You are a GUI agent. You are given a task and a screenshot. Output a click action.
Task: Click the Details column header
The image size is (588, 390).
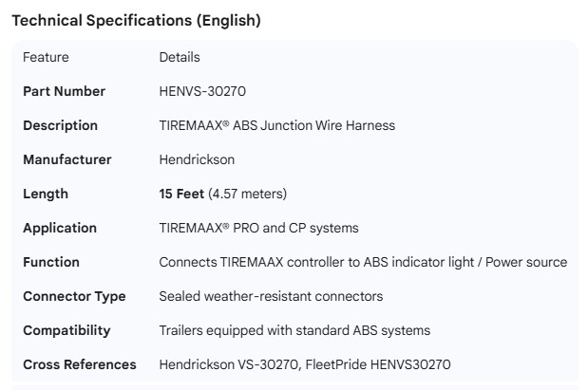coord(180,57)
